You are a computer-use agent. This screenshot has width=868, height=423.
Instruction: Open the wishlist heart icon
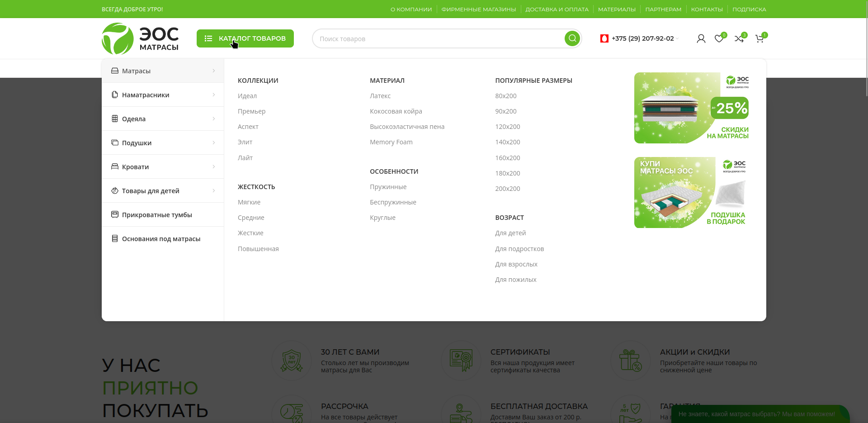tap(719, 39)
